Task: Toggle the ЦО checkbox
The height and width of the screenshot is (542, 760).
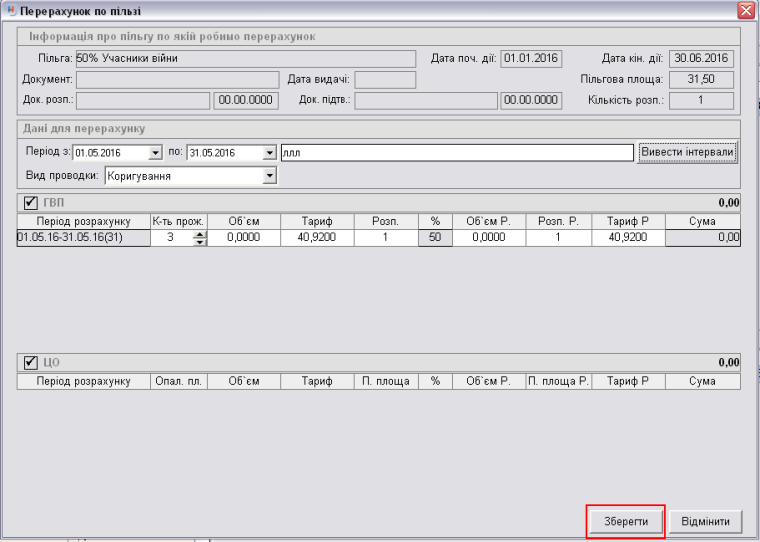Action: point(30,363)
